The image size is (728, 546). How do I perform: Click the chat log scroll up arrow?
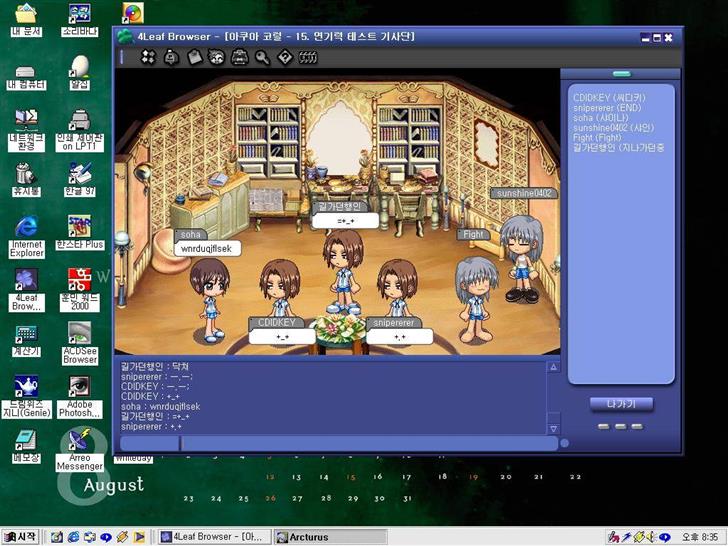click(553, 367)
